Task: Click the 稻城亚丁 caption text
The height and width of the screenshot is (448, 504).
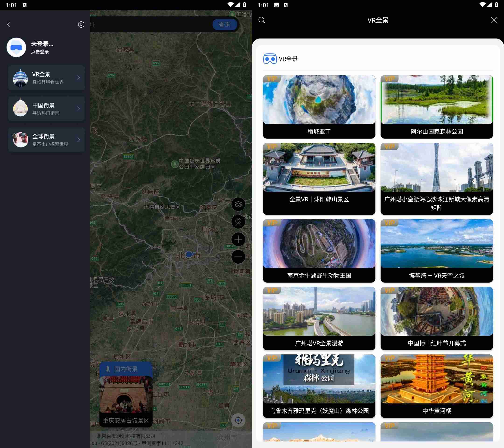Action: tap(319, 131)
